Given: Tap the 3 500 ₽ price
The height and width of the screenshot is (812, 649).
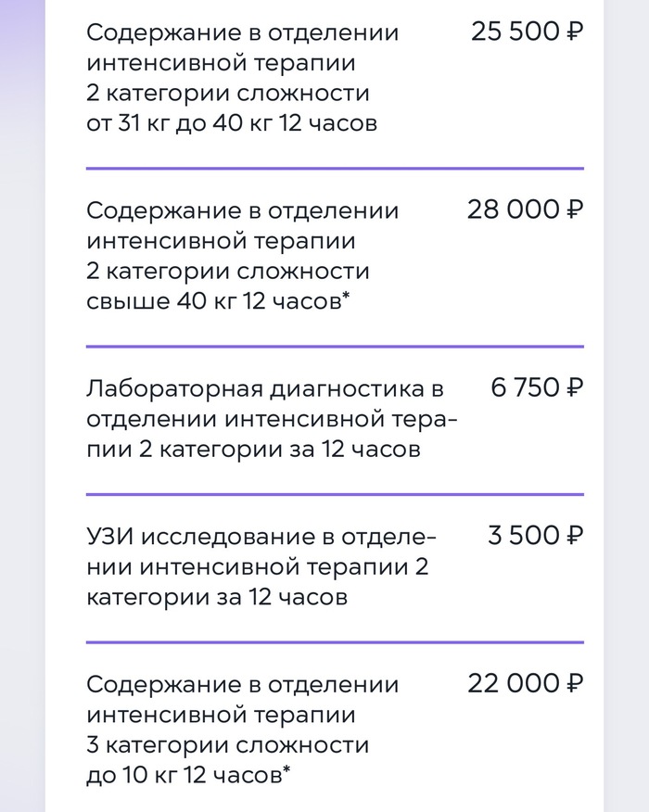Looking at the screenshot, I should (x=535, y=537).
